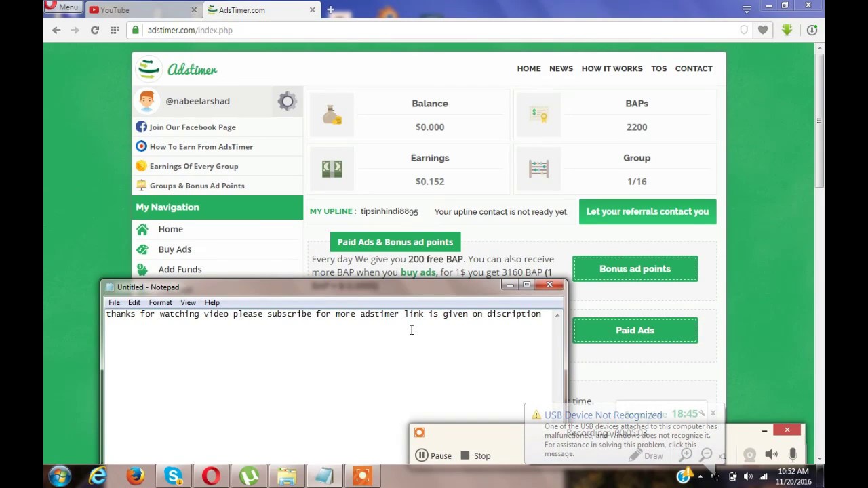Click the BAPs certificate icon
Image resolution: width=868 pixels, height=488 pixels.
coord(539,115)
